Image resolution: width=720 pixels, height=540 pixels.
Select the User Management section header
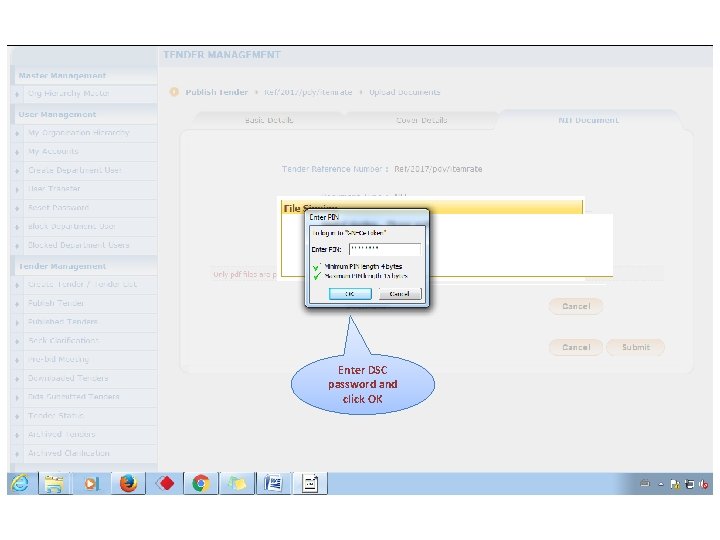pyautogui.click(x=57, y=114)
